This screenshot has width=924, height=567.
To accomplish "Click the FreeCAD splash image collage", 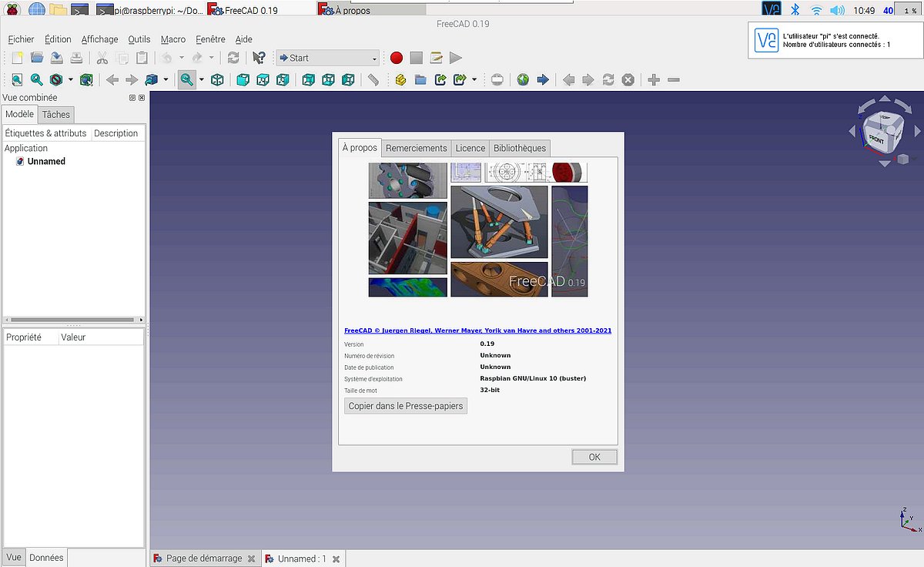I will click(x=477, y=230).
